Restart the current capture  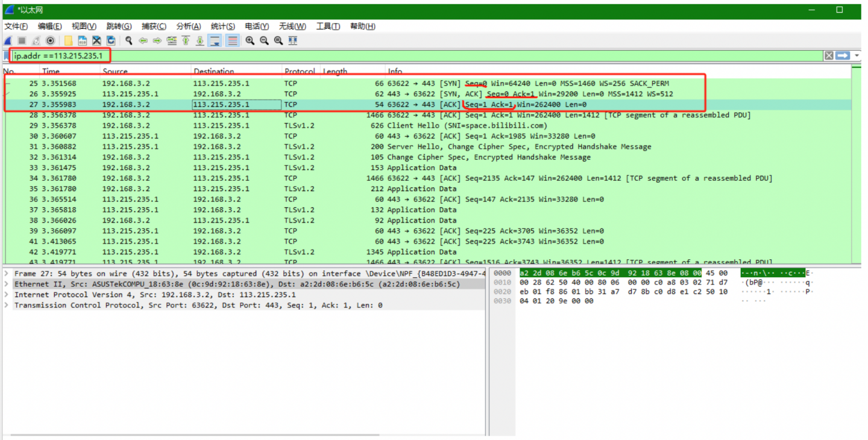(x=36, y=41)
